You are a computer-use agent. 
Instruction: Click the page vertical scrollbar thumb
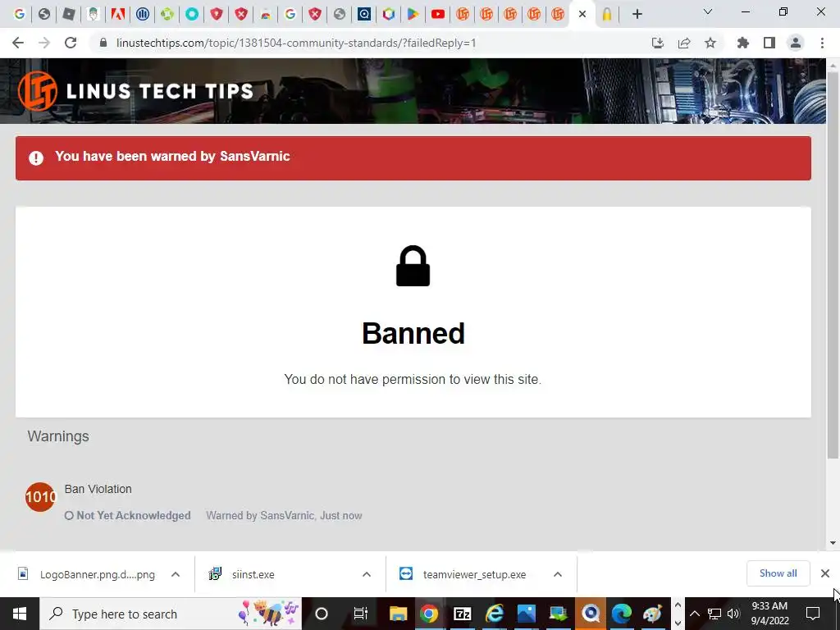(833, 262)
